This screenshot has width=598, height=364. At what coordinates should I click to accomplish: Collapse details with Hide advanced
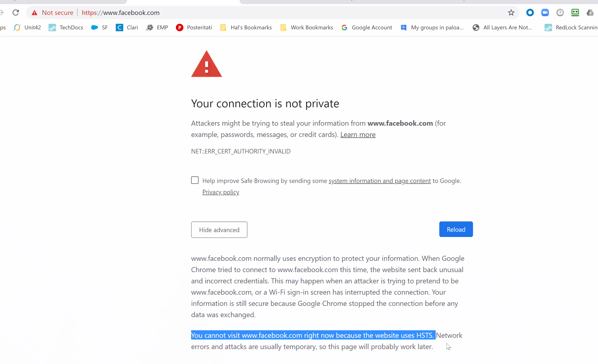pos(219,230)
